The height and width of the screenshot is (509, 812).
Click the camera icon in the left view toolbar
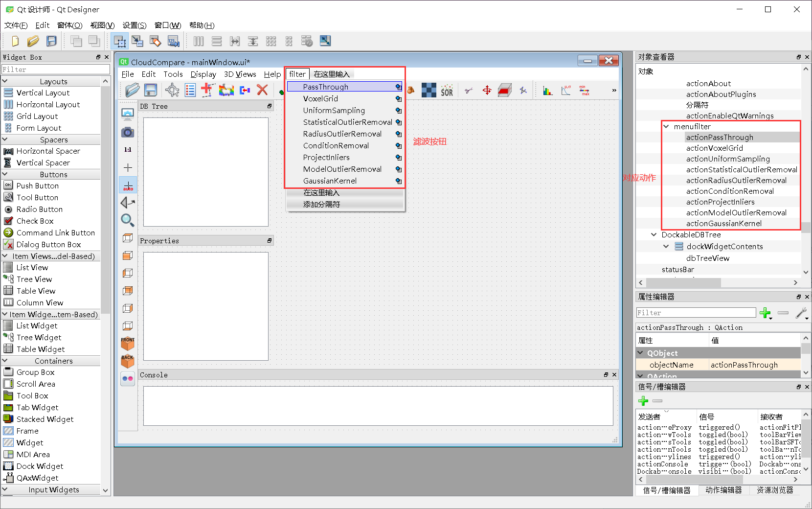click(128, 132)
